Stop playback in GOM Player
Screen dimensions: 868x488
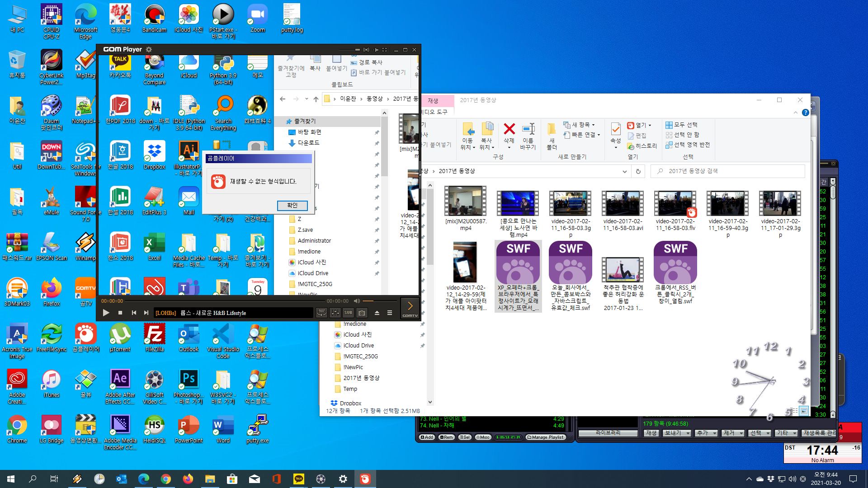[120, 313]
